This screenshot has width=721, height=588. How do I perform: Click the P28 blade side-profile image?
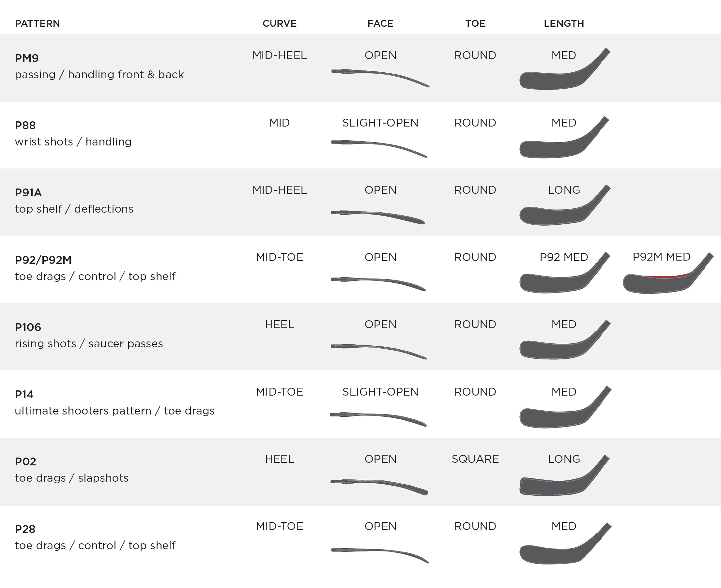pyautogui.click(x=565, y=543)
